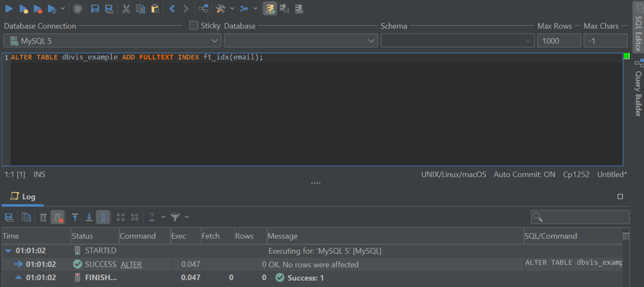Execute the SQL statement
The height and width of the screenshot is (287, 644).
(x=9, y=8)
